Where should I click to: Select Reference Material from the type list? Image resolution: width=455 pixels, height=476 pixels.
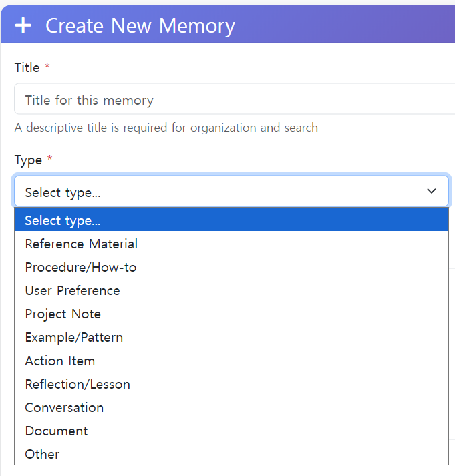click(82, 244)
